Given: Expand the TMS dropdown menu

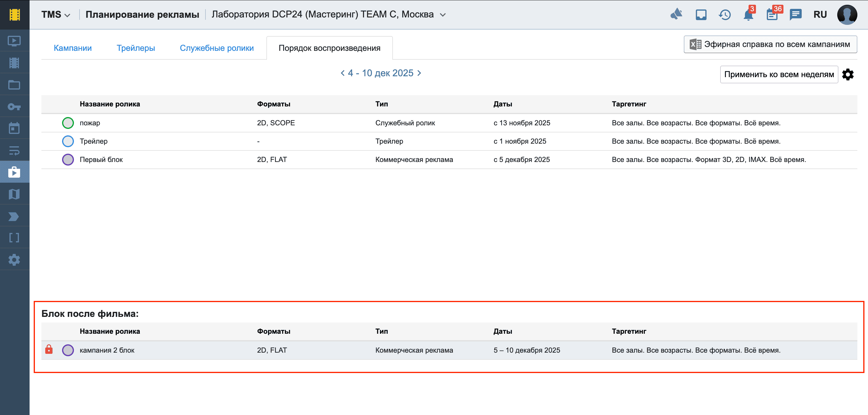Looking at the screenshot, I should (56, 15).
